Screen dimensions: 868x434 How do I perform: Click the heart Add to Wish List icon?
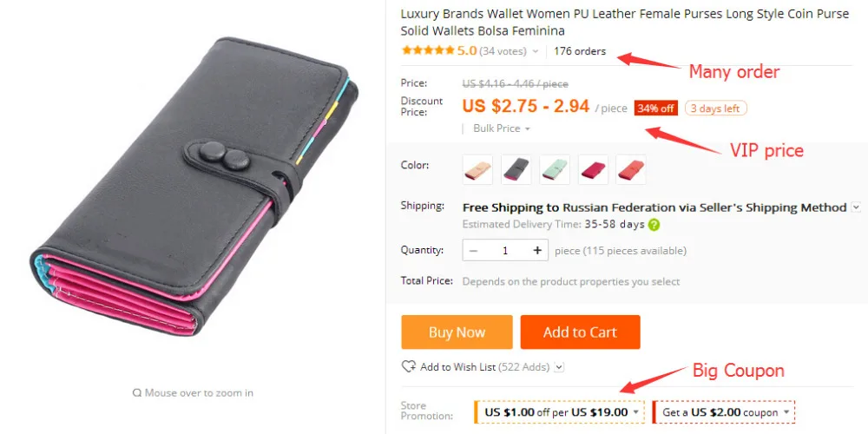point(409,366)
